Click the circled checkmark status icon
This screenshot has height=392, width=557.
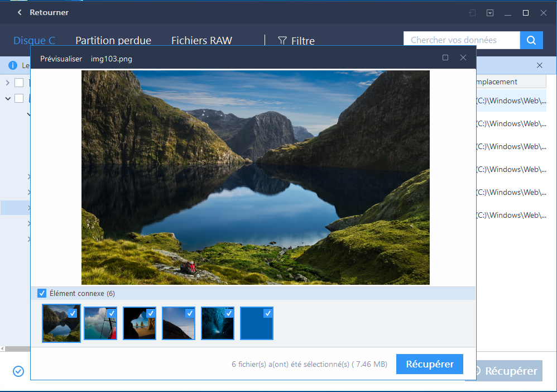(x=18, y=371)
